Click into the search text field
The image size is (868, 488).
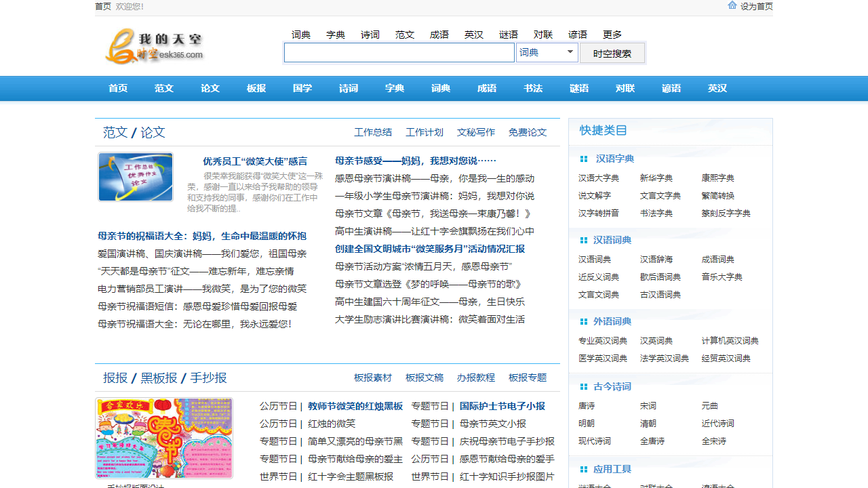(x=399, y=53)
